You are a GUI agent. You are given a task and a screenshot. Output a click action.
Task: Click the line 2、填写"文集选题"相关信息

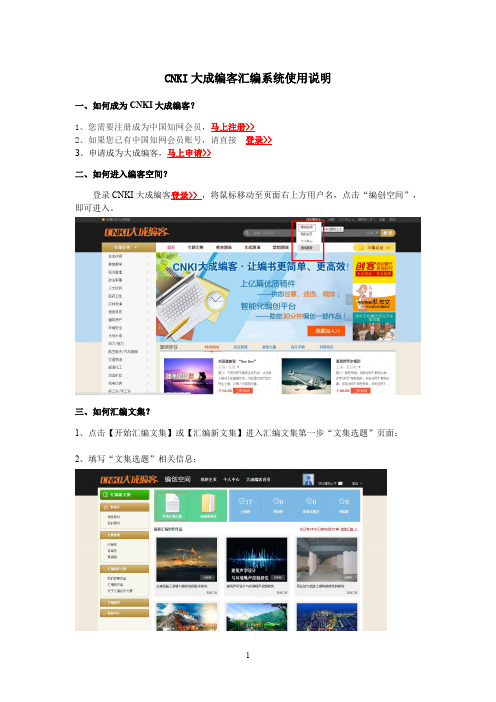click(x=136, y=459)
